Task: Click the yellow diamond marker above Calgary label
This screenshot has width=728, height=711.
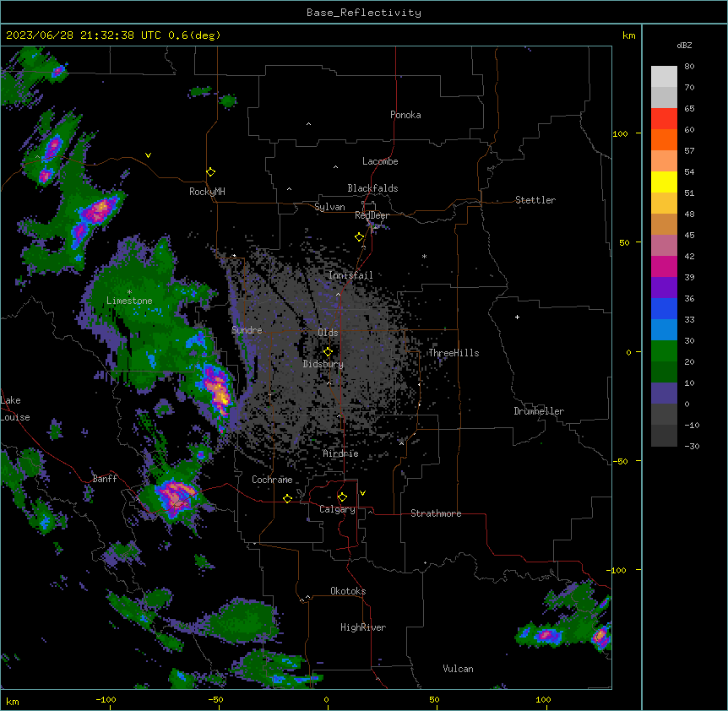Action: (342, 497)
